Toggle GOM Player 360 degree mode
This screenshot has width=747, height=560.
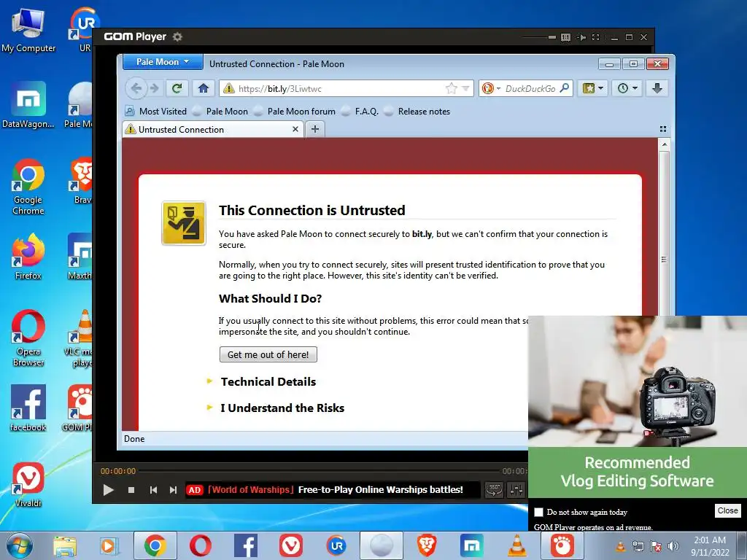[x=494, y=489]
